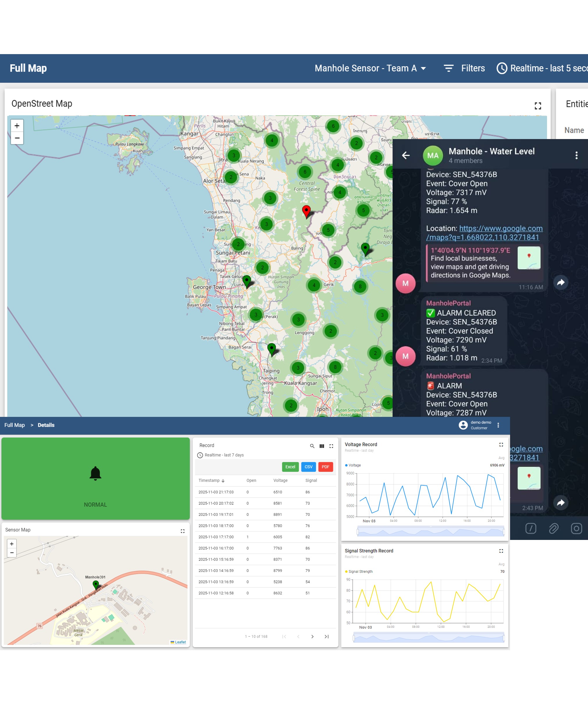Export records using the Excel button

(290, 467)
